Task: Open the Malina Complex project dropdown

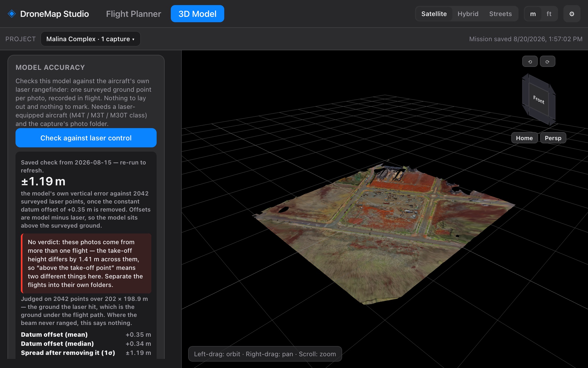Action: (x=90, y=39)
